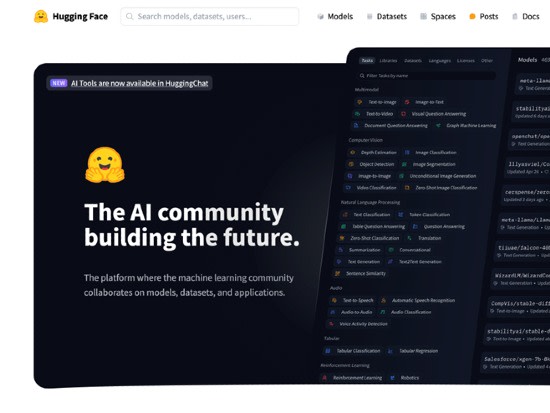Click the Datasets icon in navigation
The height and width of the screenshot is (413, 550).
(369, 16)
